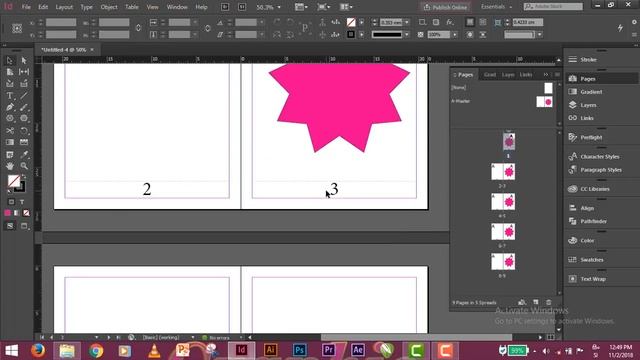Select the Note tool
This screenshot has height=360, width=640.
pos(10,155)
